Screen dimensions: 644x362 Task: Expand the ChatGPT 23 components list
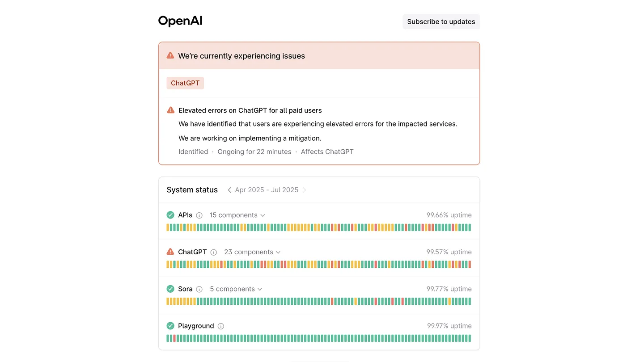point(253,252)
